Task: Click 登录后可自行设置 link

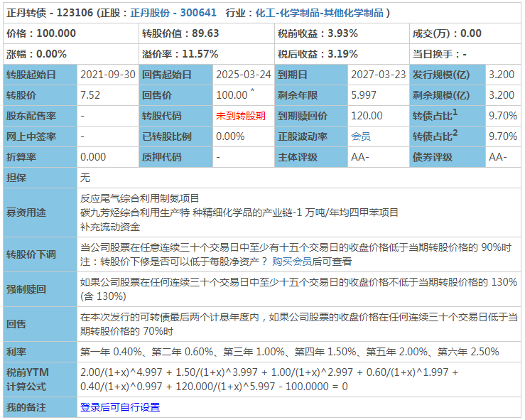Action: 120,407
